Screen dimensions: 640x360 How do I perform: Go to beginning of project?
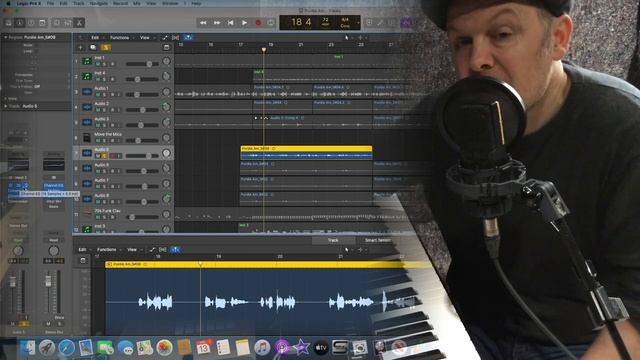[x=231, y=23]
